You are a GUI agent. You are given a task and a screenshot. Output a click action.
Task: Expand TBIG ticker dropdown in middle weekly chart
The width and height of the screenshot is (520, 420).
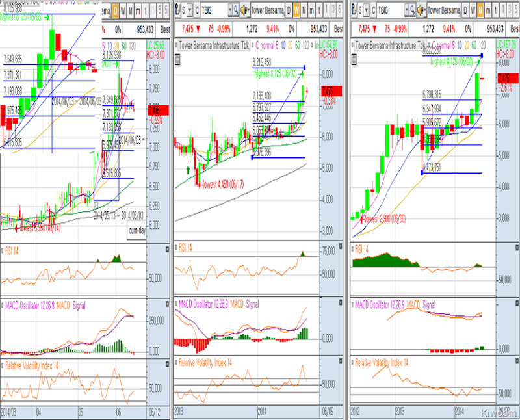click(230, 10)
